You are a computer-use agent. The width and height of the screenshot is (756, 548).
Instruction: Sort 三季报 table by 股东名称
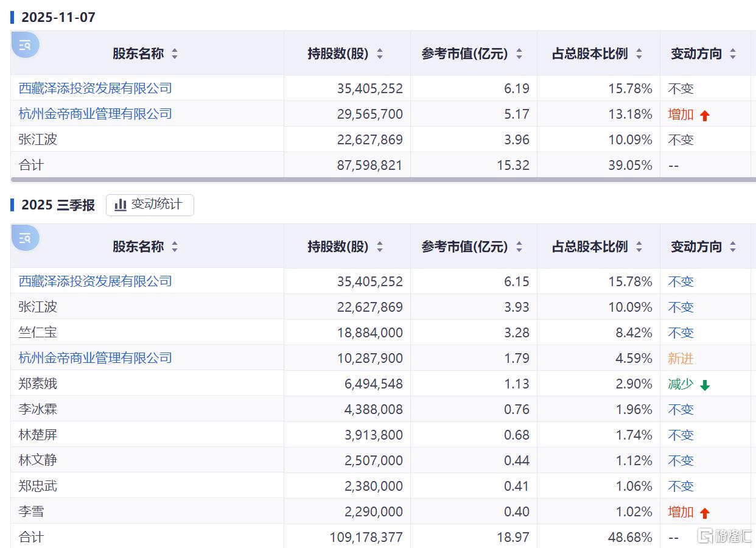tap(175, 247)
